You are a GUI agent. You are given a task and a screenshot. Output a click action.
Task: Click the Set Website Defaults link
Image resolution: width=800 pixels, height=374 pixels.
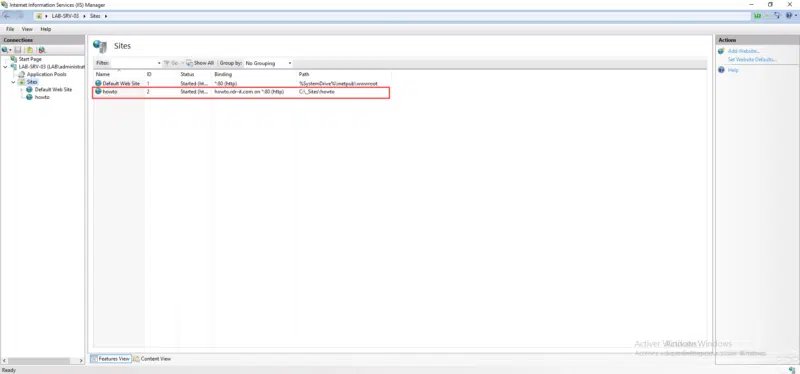pos(752,60)
